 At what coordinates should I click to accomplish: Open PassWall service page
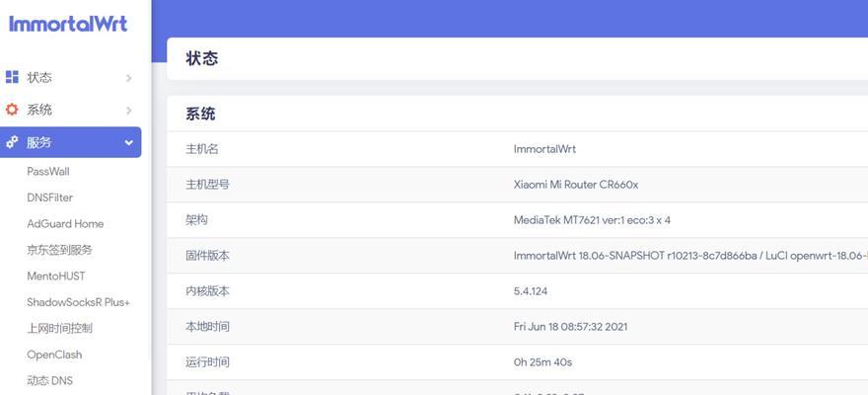pos(48,172)
